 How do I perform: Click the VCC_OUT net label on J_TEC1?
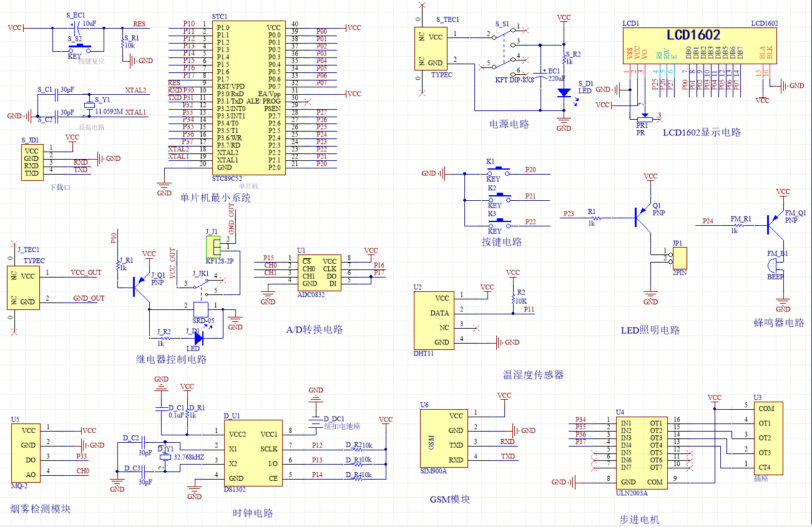pos(86,273)
